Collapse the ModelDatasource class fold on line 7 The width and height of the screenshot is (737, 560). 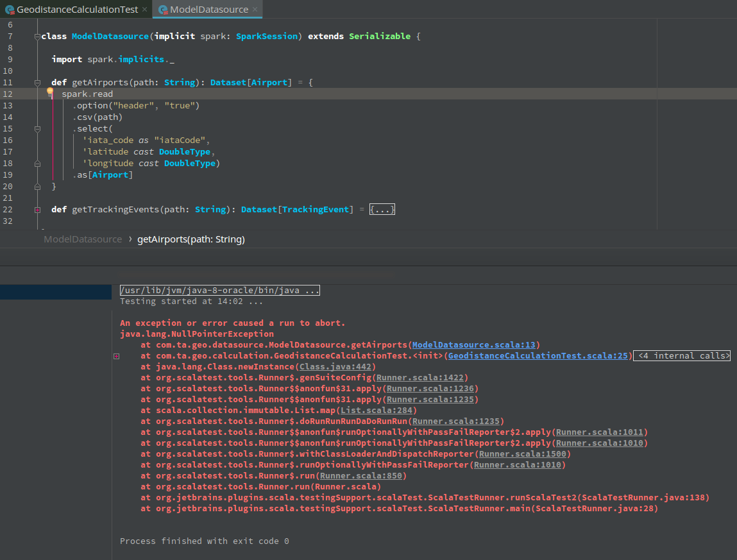point(37,37)
